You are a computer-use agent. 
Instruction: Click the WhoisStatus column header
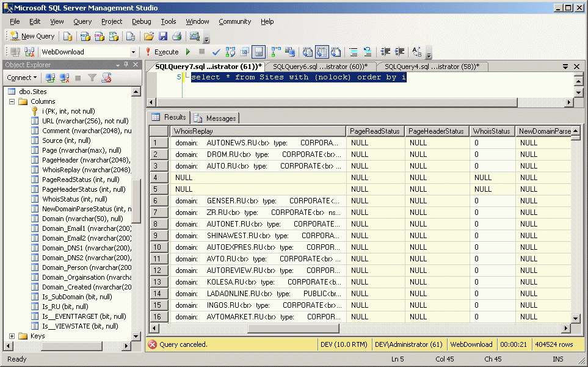click(x=492, y=131)
